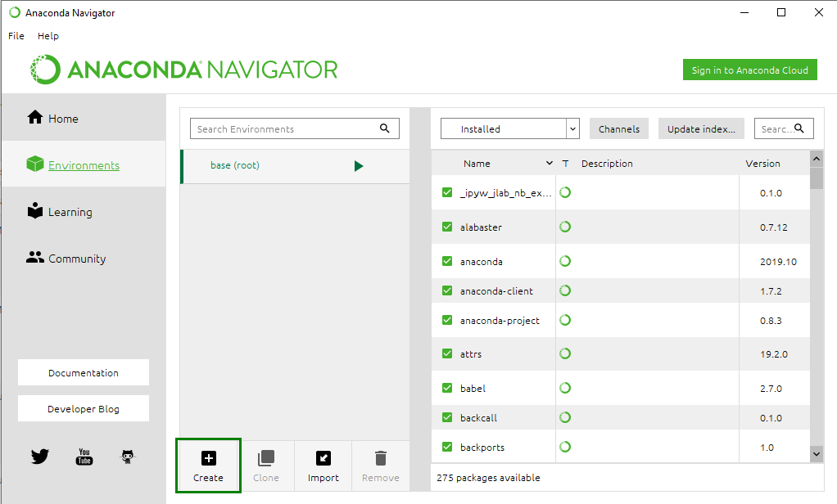Click the Version column header
The width and height of the screenshot is (837, 504).
tap(762, 163)
